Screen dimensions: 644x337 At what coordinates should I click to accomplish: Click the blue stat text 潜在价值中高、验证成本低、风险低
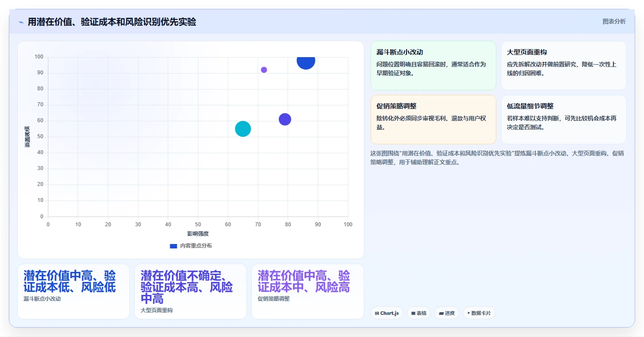point(70,281)
